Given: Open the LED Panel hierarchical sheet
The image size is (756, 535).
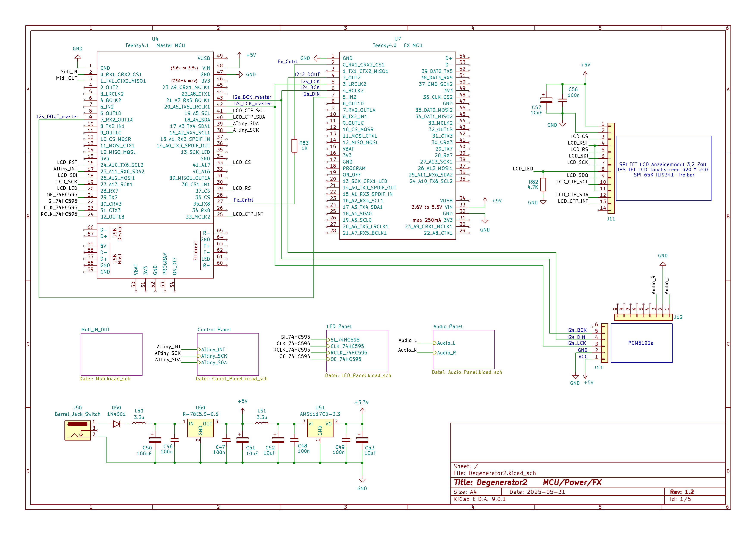Looking at the screenshot, I should click(357, 351).
